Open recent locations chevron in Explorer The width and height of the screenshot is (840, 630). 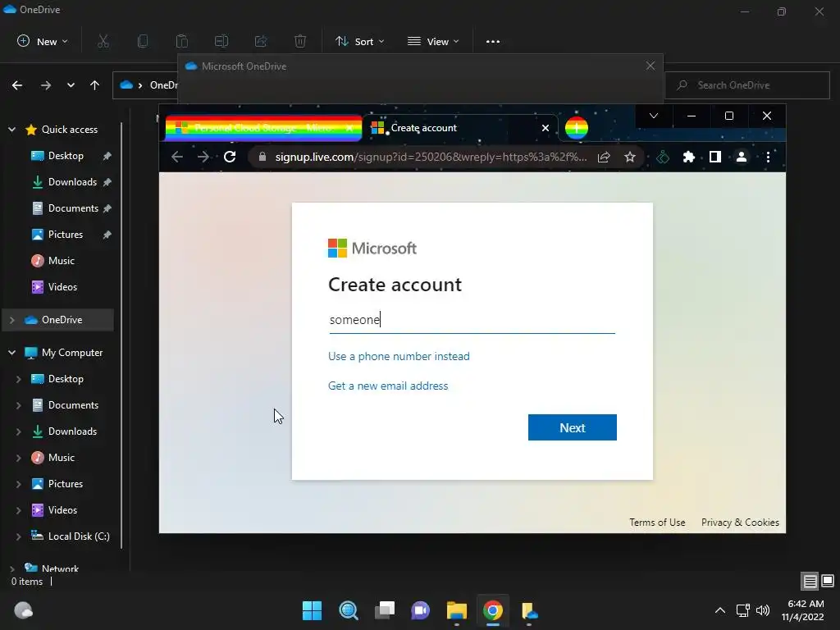point(71,85)
